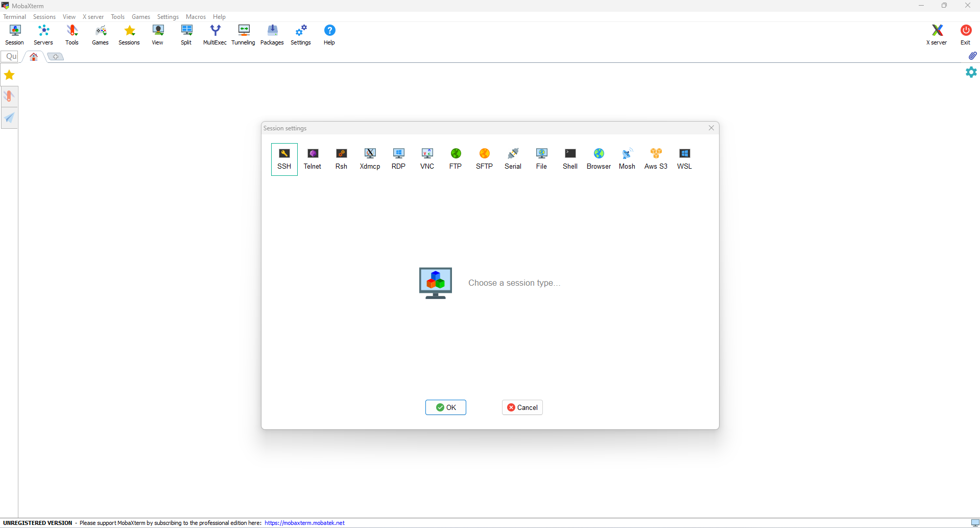The width and height of the screenshot is (980, 528).
Task: Select the VNC session type
Action: pos(427,159)
